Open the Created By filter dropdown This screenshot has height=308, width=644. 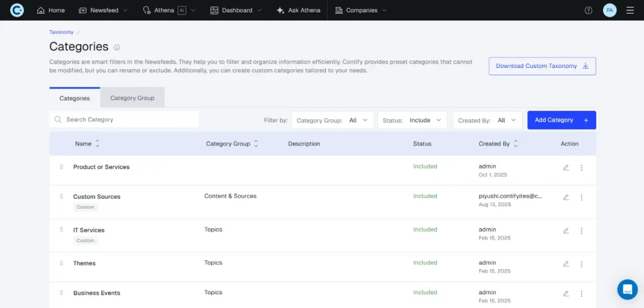pos(487,120)
